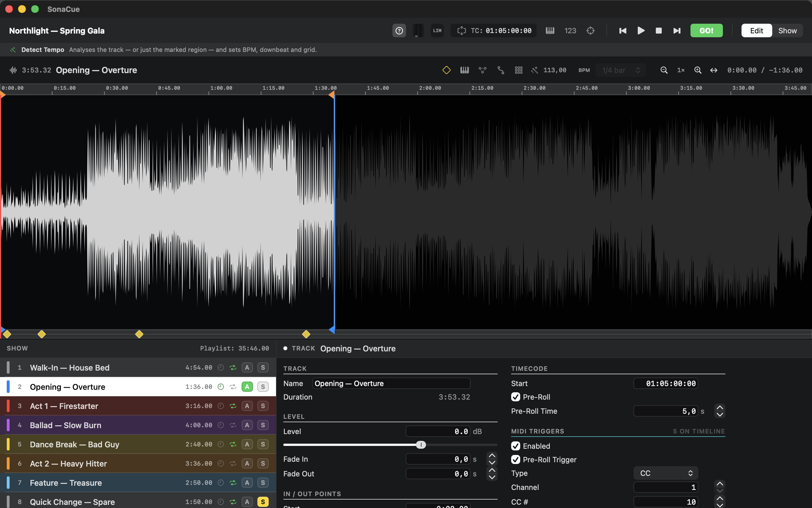This screenshot has width=812, height=508.
Task: Open the help question mark button
Action: coord(399,30)
